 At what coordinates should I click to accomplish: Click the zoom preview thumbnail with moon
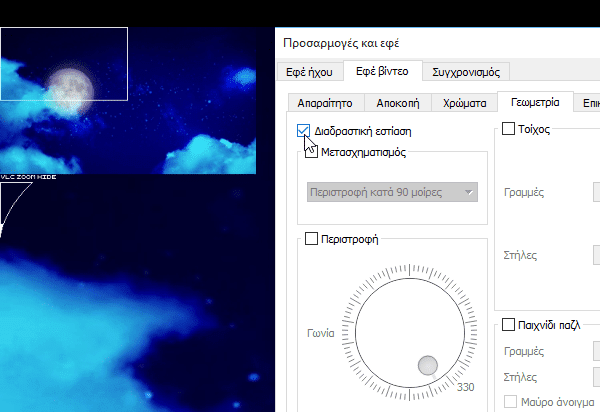point(128,101)
